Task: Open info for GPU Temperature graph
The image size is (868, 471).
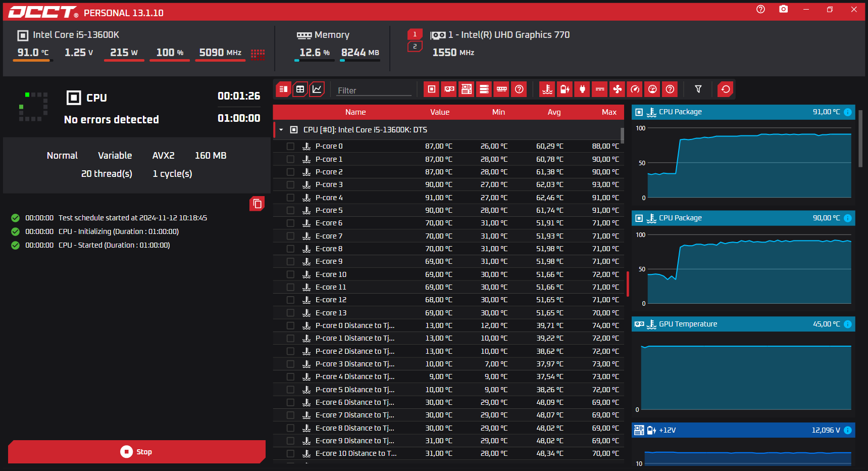Action: coord(848,324)
